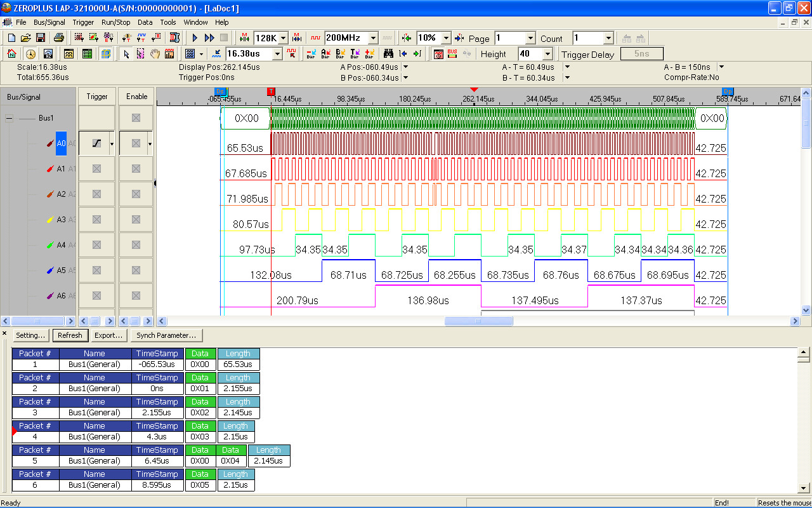Select the hand pan tool
812x508 pixels.
coord(155,54)
